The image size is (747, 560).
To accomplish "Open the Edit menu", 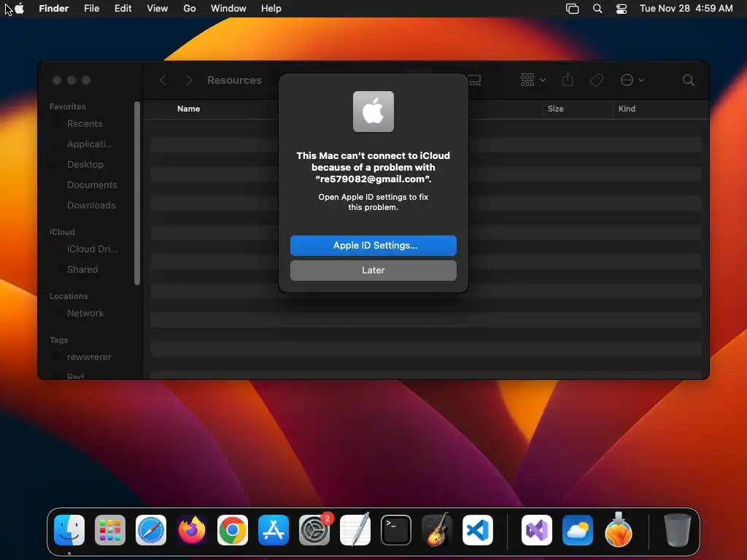I will pos(123,9).
